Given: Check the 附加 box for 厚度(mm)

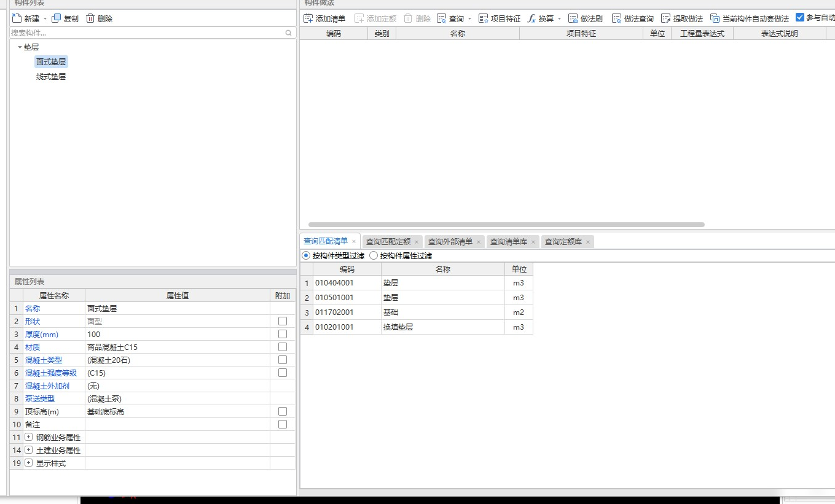Looking at the screenshot, I should click(x=283, y=334).
